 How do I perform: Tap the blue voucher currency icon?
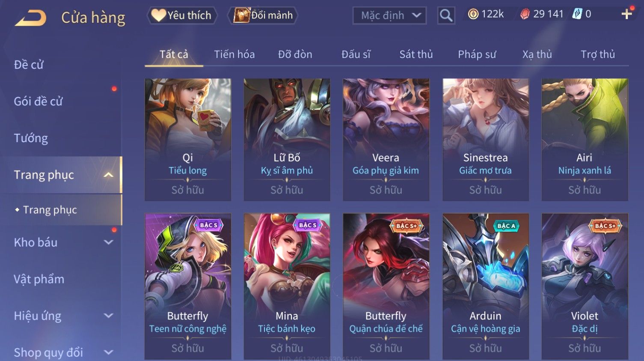pos(577,14)
